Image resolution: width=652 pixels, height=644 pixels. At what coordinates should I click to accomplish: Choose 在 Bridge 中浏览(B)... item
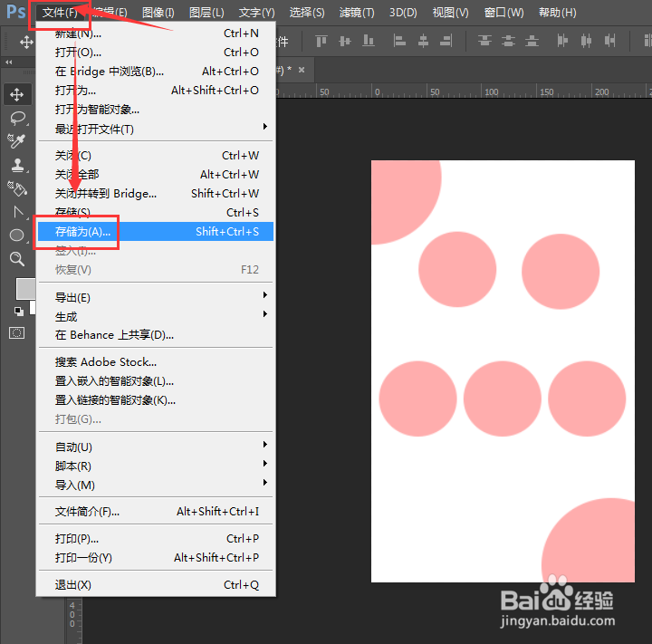[x=156, y=72]
